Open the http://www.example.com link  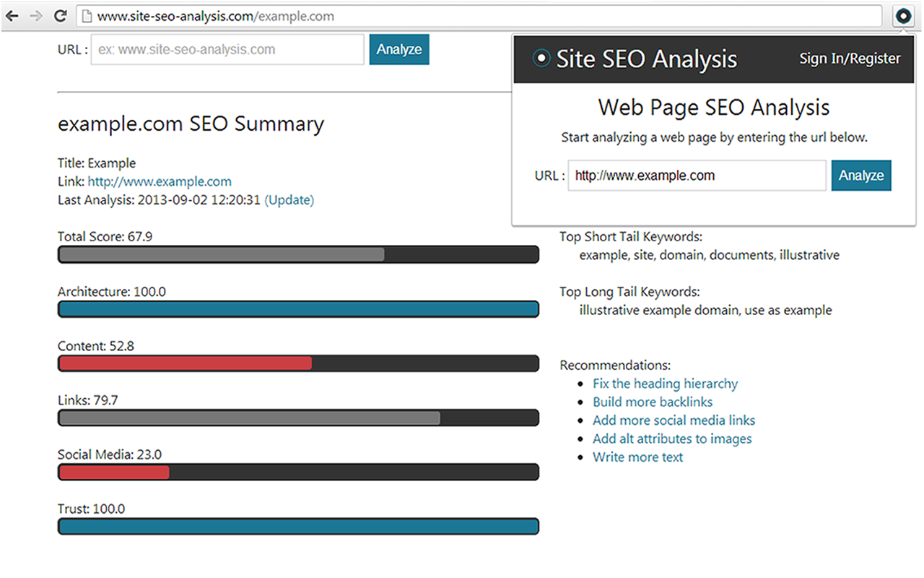coord(160,181)
